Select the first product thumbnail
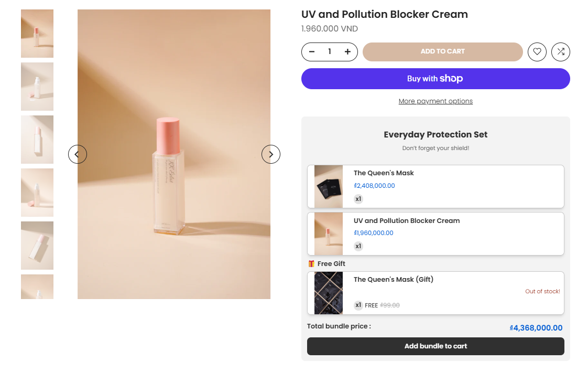Screen dimensions: 588x372 pyautogui.click(x=37, y=33)
